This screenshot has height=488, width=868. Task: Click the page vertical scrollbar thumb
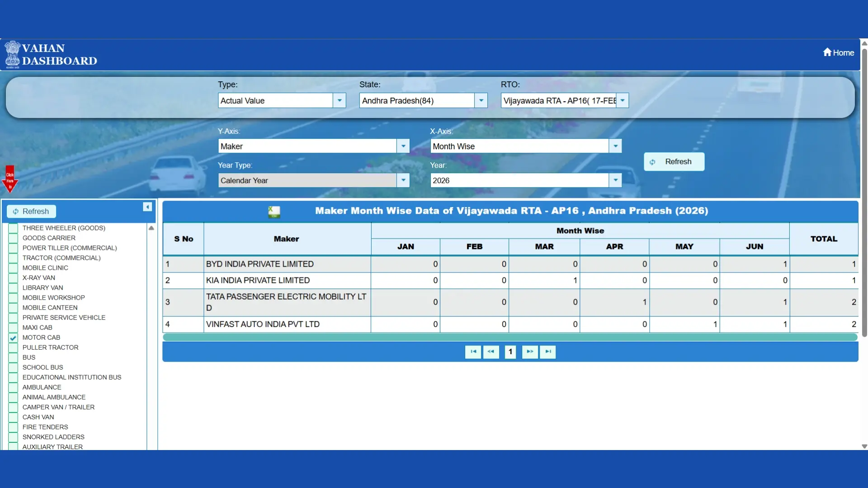point(864,192)
